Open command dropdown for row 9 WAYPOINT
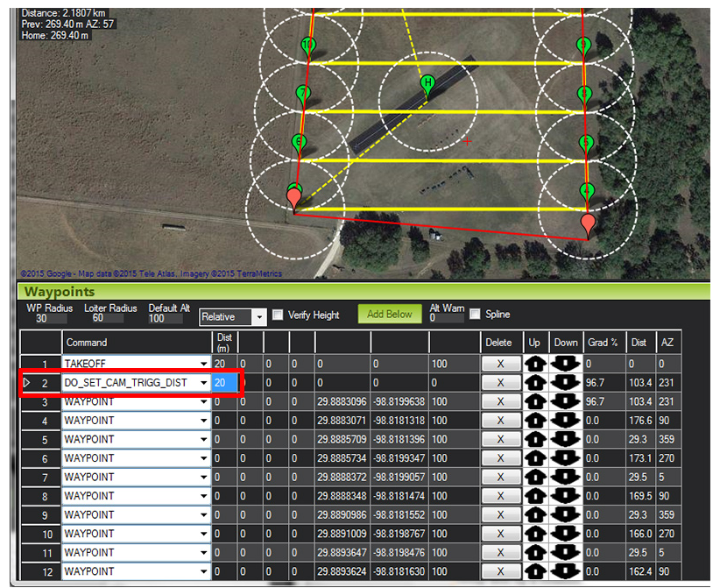Image resolution: width=720 pixels, height=588 pixels. click(x=204, y=514)
